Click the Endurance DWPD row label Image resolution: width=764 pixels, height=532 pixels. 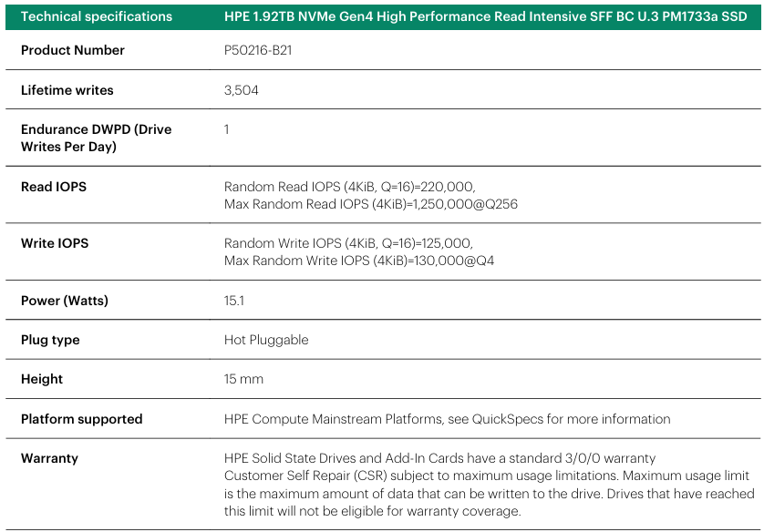(x=96, y=138)
